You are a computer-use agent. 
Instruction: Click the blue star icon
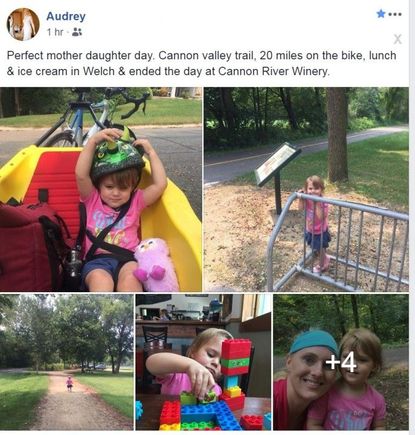pyautogui.click(x=381, y=14)
